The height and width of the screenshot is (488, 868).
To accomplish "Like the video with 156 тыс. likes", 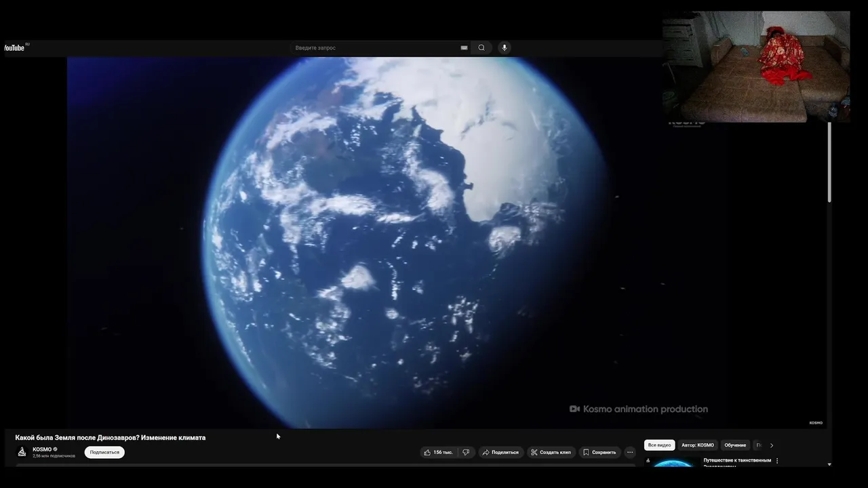I will tap(438, 452).
